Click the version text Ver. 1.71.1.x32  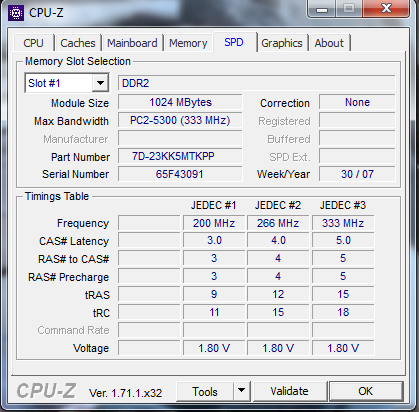point(125,393)
